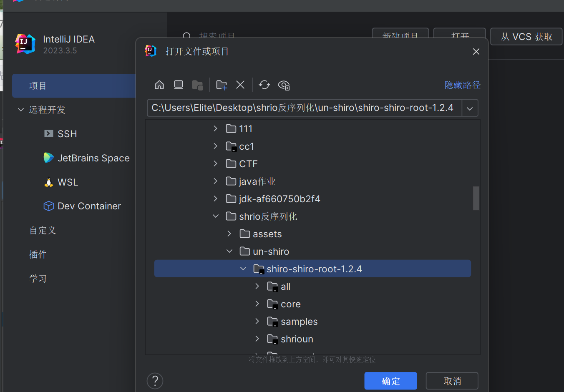Click the core module folder icon
Viewport: 564px width, 392px height.
coord(272,304)
